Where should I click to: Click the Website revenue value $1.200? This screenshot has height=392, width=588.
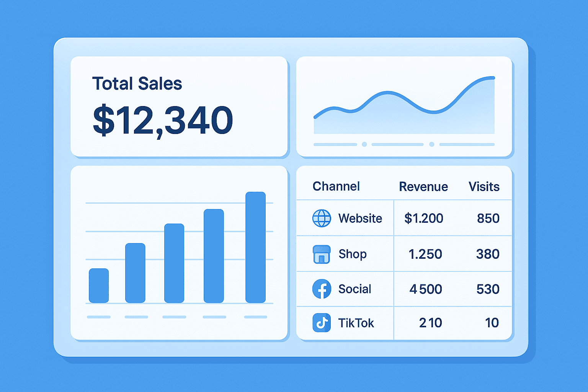423,219
